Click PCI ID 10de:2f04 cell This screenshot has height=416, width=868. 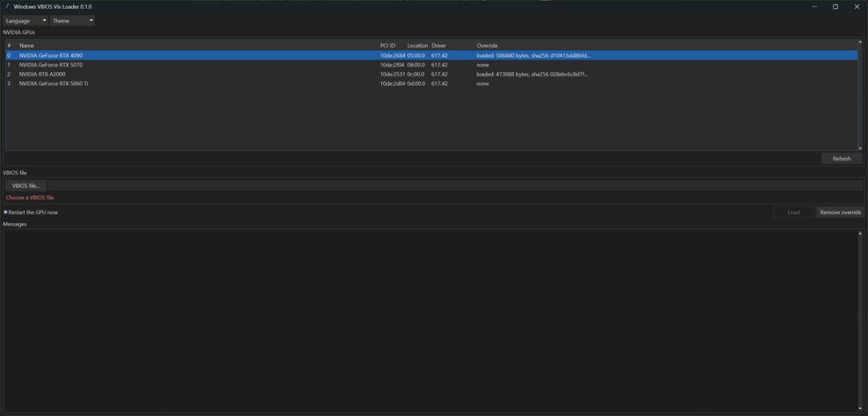pos(392,65)
